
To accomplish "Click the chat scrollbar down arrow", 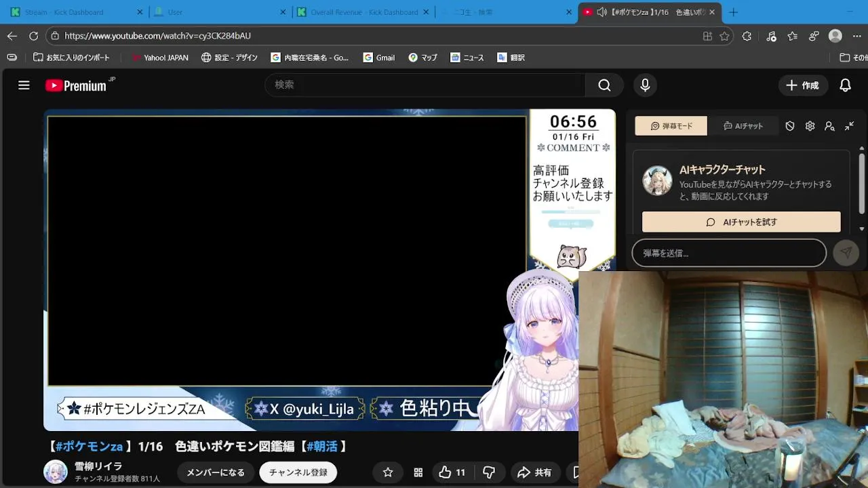I will [862, 229].
